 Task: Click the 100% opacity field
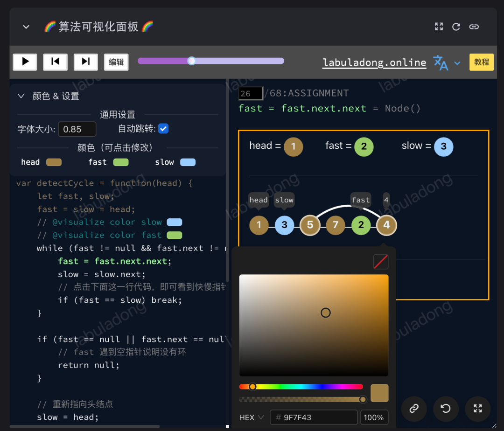click(374, 417)
